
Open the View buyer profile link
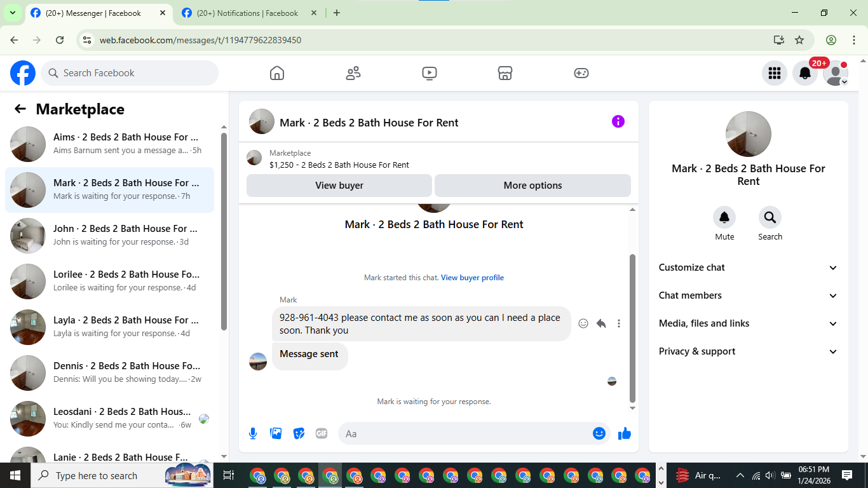coord(472,278)
